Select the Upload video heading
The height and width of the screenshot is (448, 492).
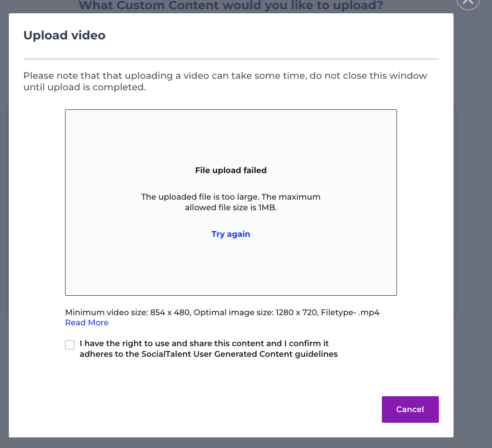[64, 35]
